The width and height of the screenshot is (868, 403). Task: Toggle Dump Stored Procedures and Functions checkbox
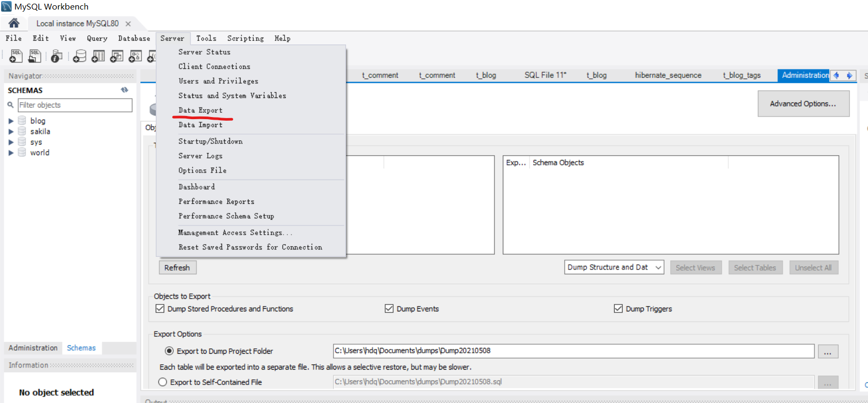pos(160,308)
